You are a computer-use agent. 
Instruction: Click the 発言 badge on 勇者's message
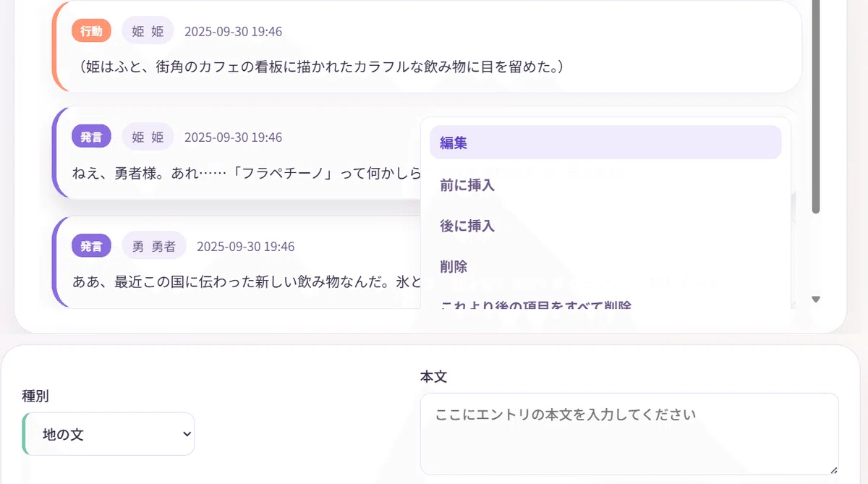coord(91,245)
